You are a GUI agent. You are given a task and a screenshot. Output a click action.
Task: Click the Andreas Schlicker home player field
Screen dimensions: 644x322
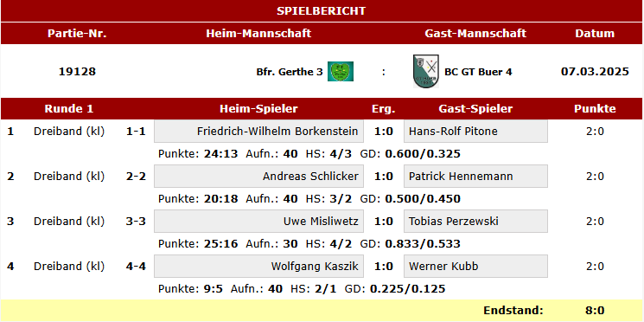(x=258, y=176)
